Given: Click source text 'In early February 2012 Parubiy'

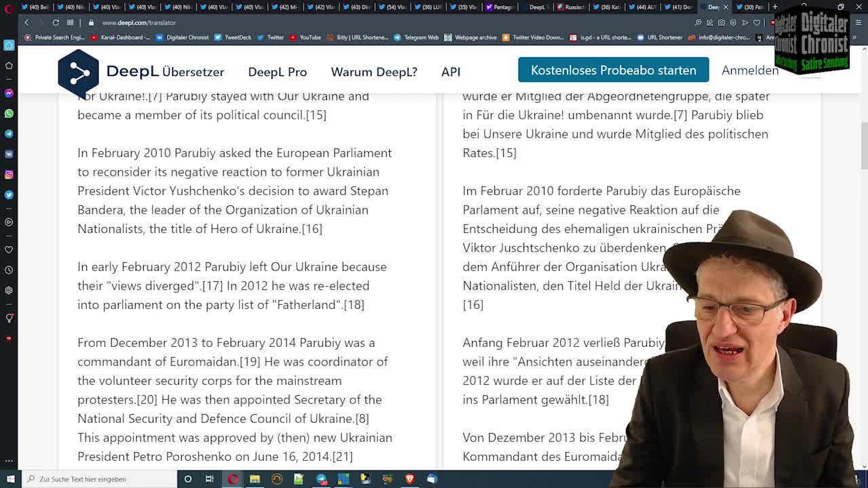Looking at the screenshot, I should pos(232,285).
